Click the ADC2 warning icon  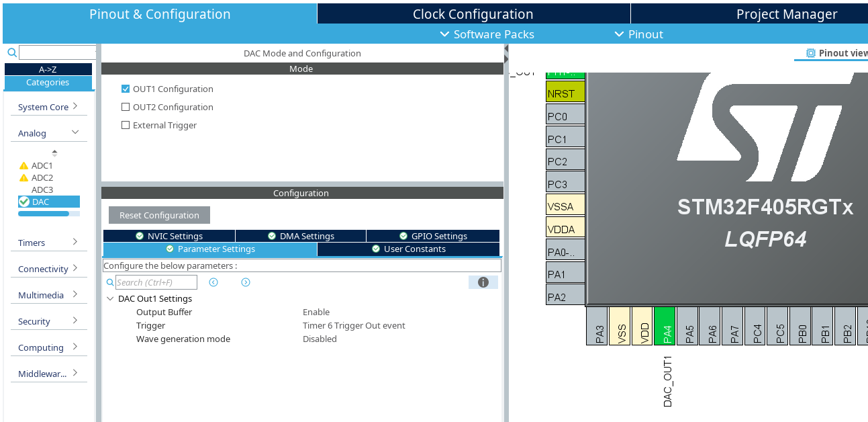(x=24, y=177)
